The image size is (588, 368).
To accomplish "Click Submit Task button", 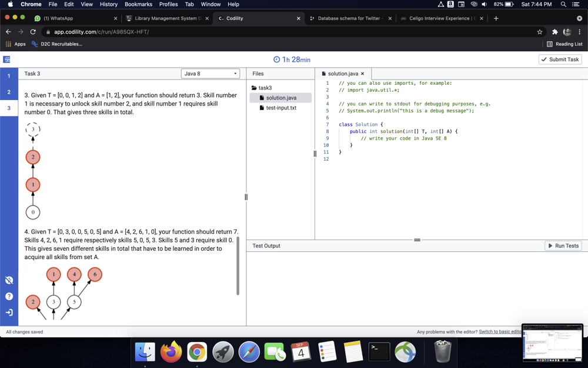I will [560, 59].
